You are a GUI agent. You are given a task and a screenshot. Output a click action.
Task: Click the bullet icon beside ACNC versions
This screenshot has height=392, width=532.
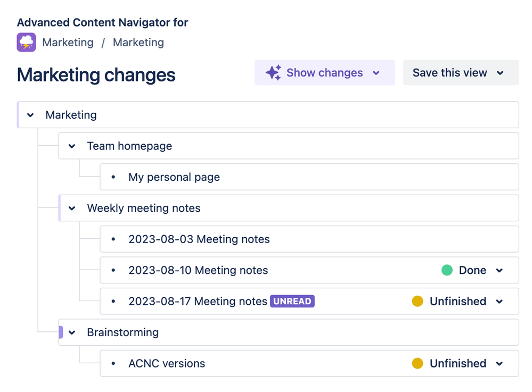click(x=112, y=363)
